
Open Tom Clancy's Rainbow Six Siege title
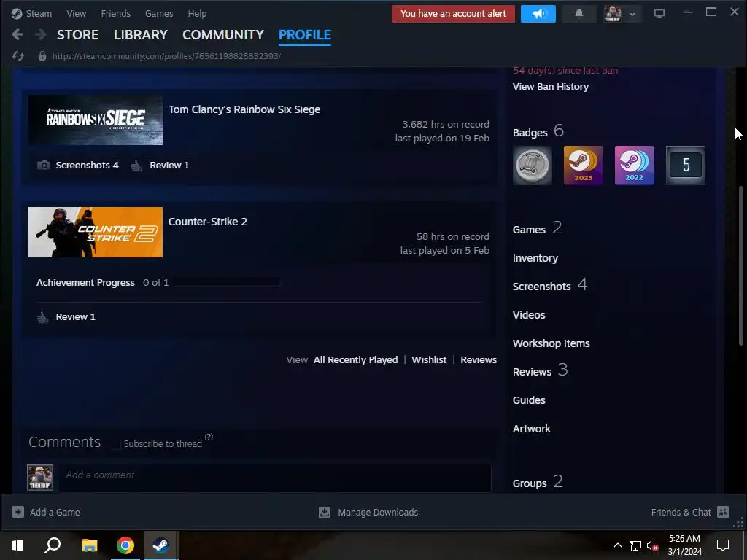[x=244, y=109]
